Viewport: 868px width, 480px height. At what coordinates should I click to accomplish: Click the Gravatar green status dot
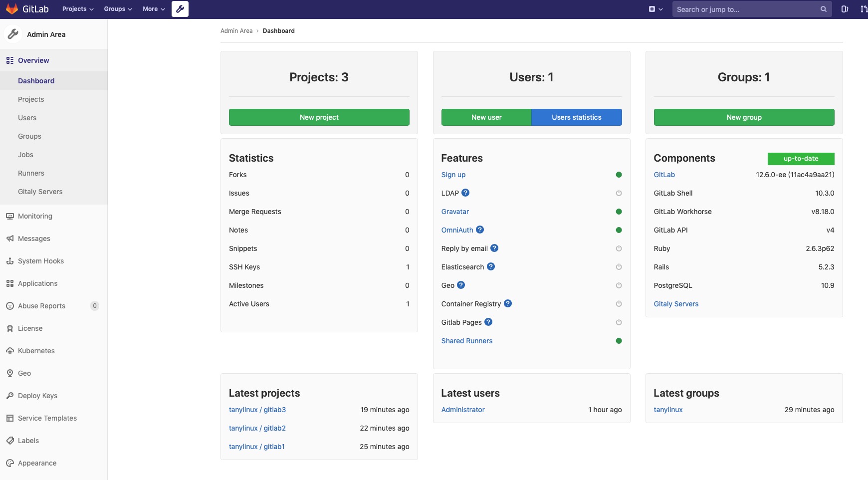tap(619, 212)
